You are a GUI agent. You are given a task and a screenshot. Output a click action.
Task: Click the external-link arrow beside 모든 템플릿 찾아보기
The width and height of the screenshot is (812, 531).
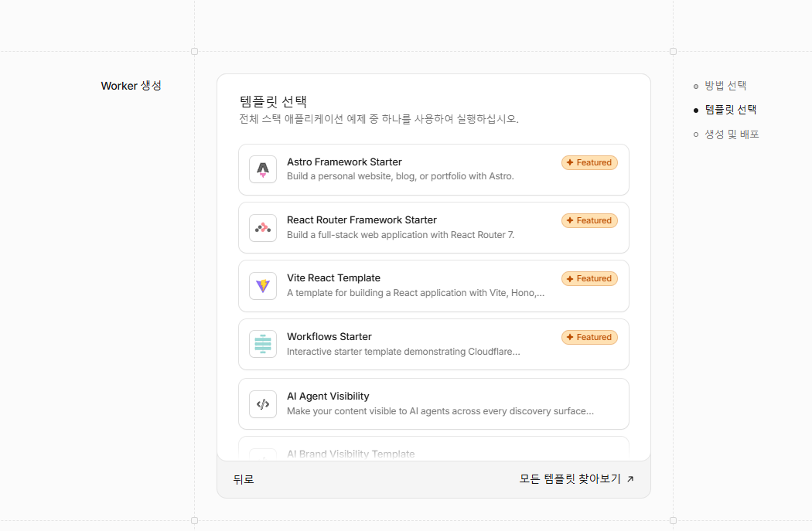point(630,478)
